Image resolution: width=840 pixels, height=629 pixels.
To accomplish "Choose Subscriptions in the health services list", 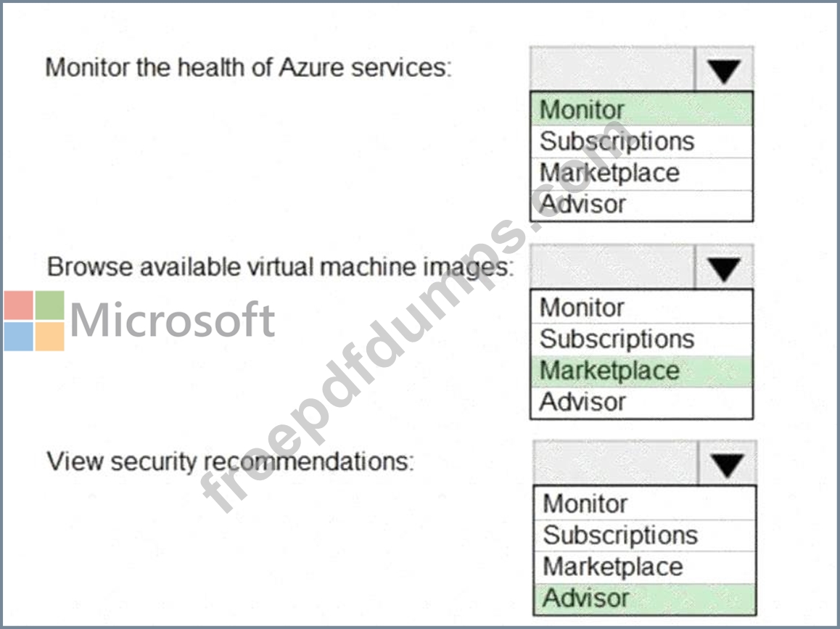I will tap(641, 141).
